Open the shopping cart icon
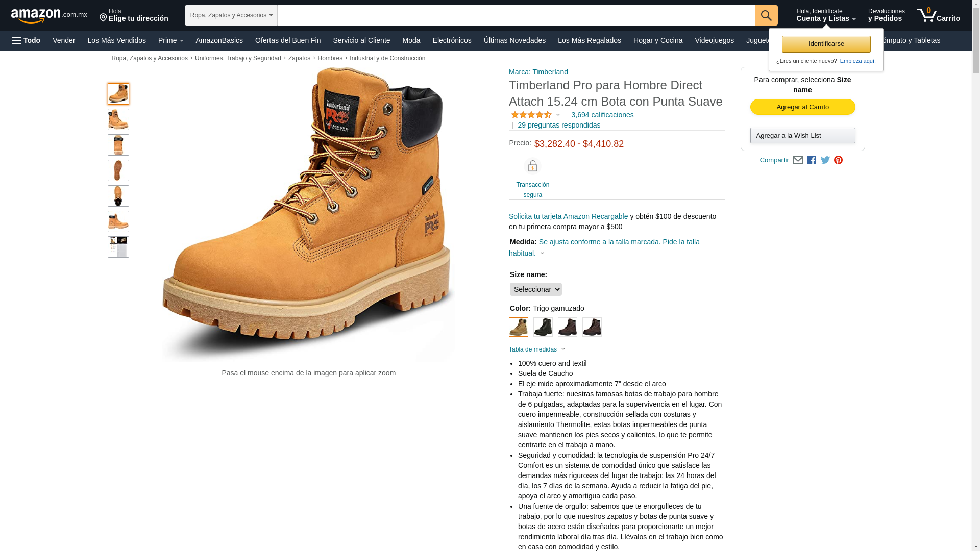The image size is (980, 551). click(938, 15)
